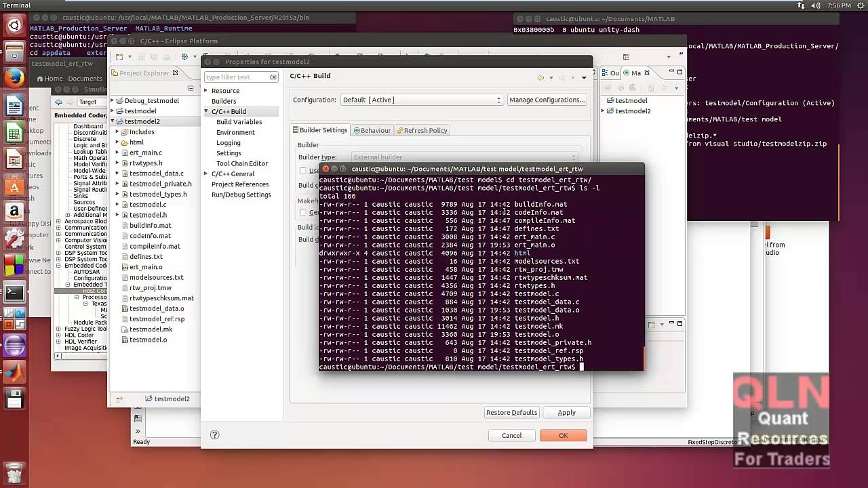Open System Settings from the dock
868x488 pixels.
click(14, 239)
